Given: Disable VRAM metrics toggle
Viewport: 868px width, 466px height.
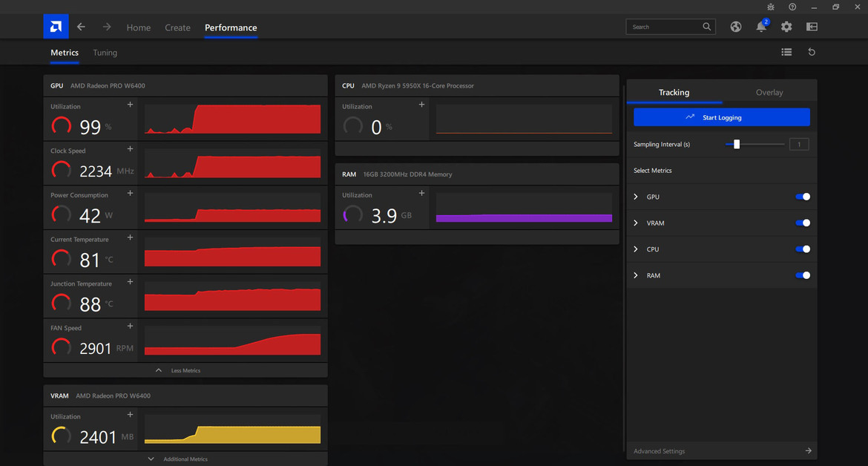Looking at the screenshot, I should pyautogui.click(x=803, y=223).
